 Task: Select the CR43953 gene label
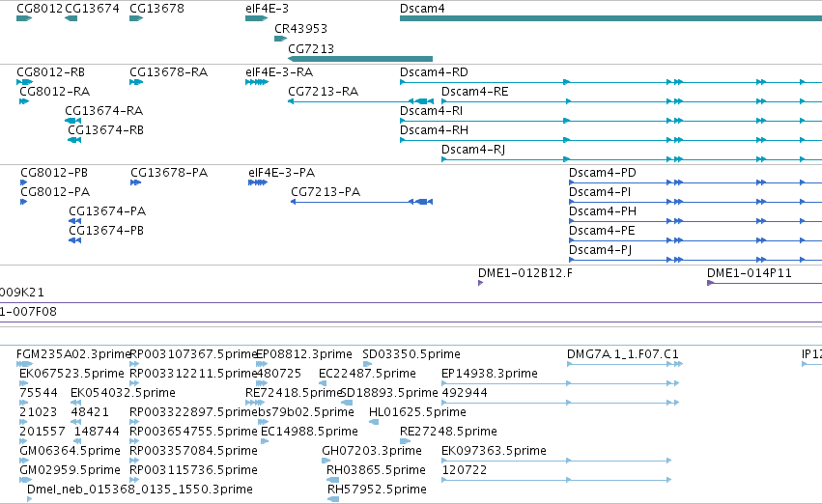[301, 28]
